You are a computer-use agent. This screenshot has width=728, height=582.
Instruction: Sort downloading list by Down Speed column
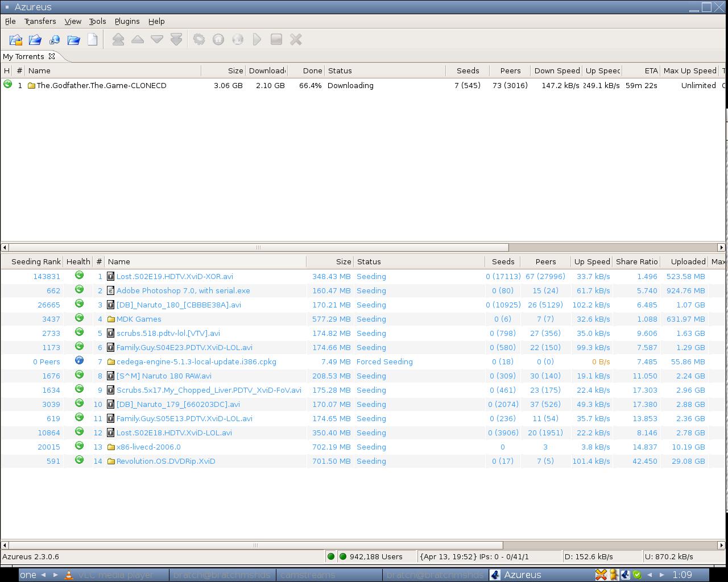tap(556, 70)
